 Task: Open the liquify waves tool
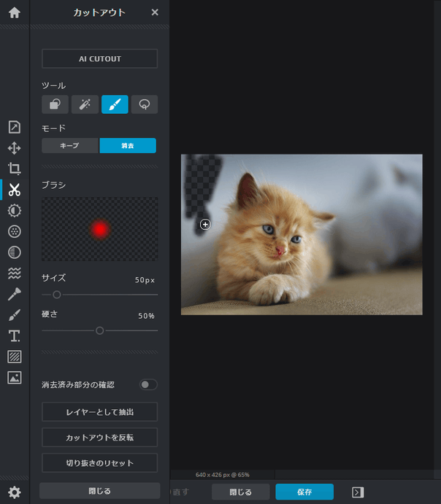click(x=15, y=274)
